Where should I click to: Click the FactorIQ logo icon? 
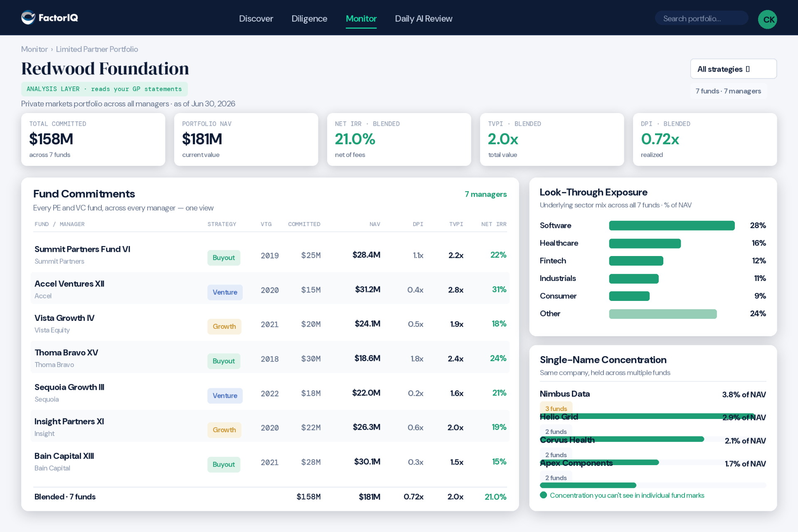28,17
